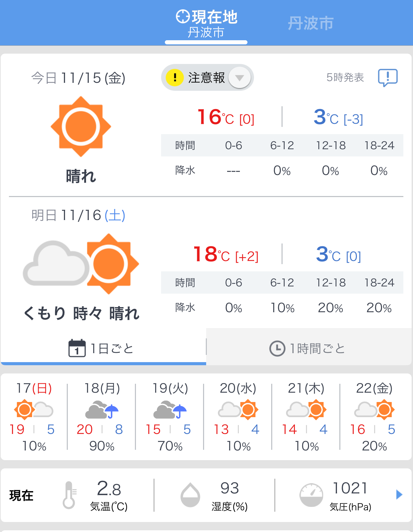The width and height of the screenshot is (413, 532).
Task: Switch to the 1時間ごと tab
Action: [309, 347]
